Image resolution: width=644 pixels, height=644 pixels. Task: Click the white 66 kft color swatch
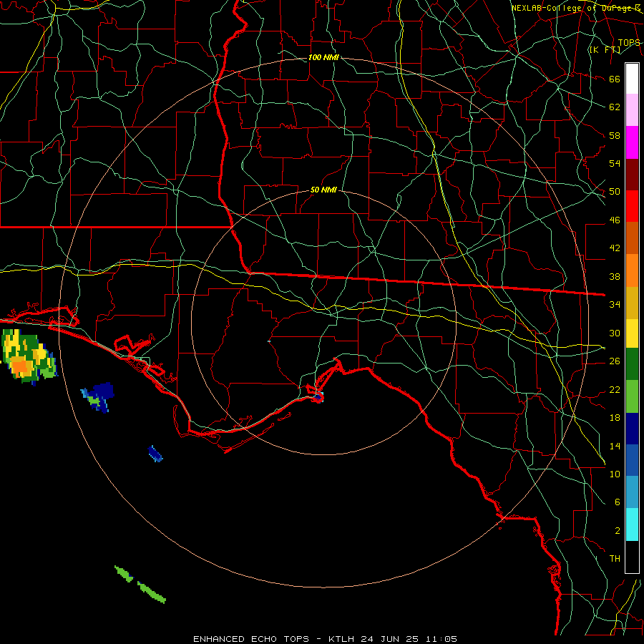632,79
